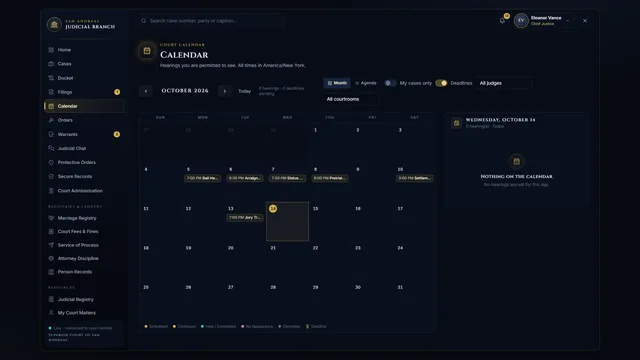
Task: Open the Judicial Chat icon
Action: pos(51,148)
